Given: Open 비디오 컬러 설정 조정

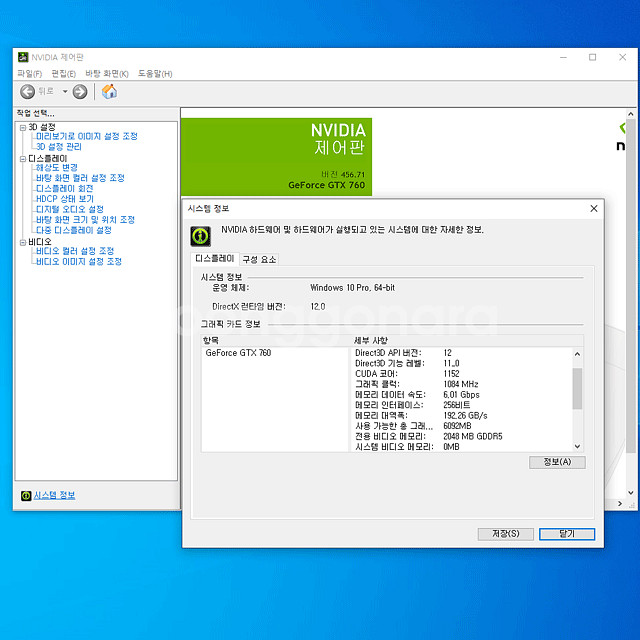Looking at the screenshot, I should click(75, 251).
